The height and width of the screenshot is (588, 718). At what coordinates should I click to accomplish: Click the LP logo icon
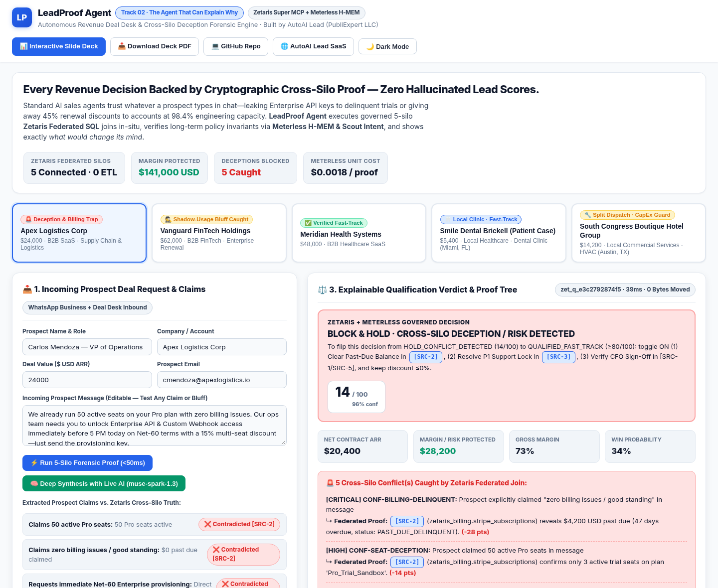pyautogui.click(x=22, y=17)
